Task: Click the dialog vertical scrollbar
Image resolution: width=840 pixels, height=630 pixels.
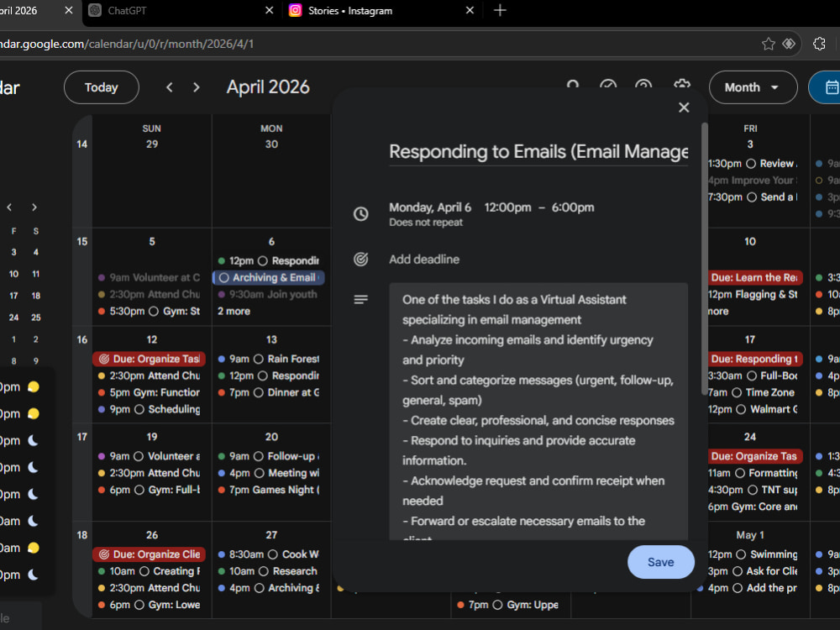Action: pyautogui.click(x=705, y=259)
